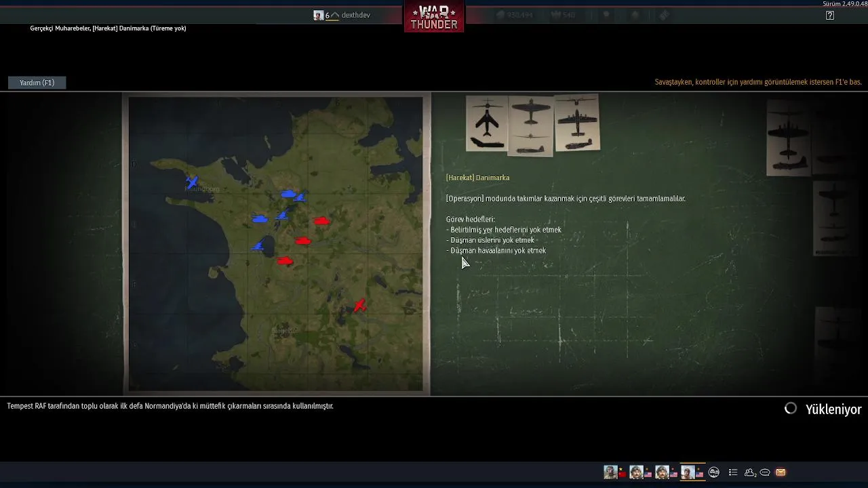
Task: Click the leftmost blue tank marker
Action: click(260, 219)
